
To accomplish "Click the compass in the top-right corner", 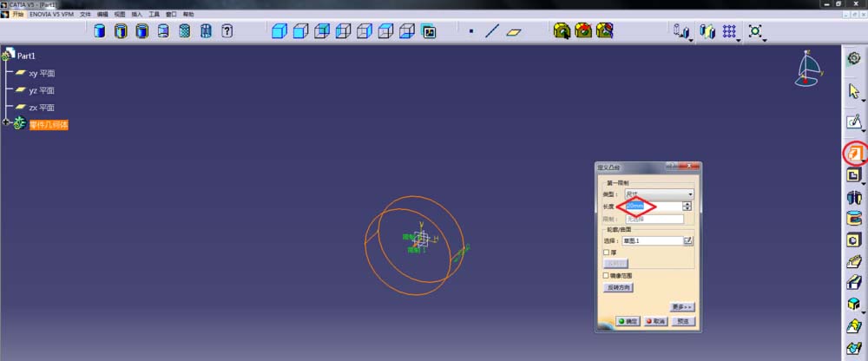I will pos(810,68).
